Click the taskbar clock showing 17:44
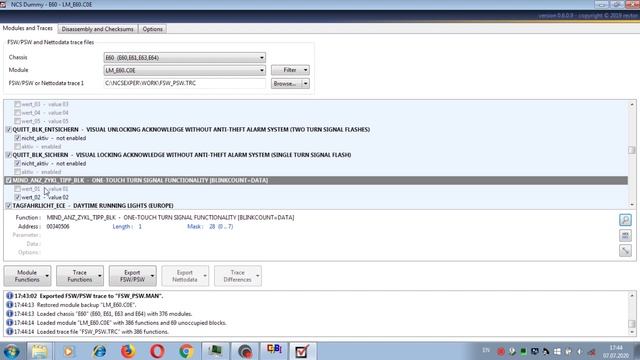This screenshot has height=360, width=640. click(x=616, y=351)
